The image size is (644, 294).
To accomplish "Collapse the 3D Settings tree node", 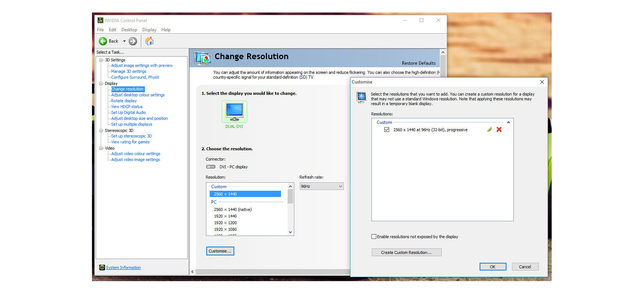I will click(x=101, y=60).
